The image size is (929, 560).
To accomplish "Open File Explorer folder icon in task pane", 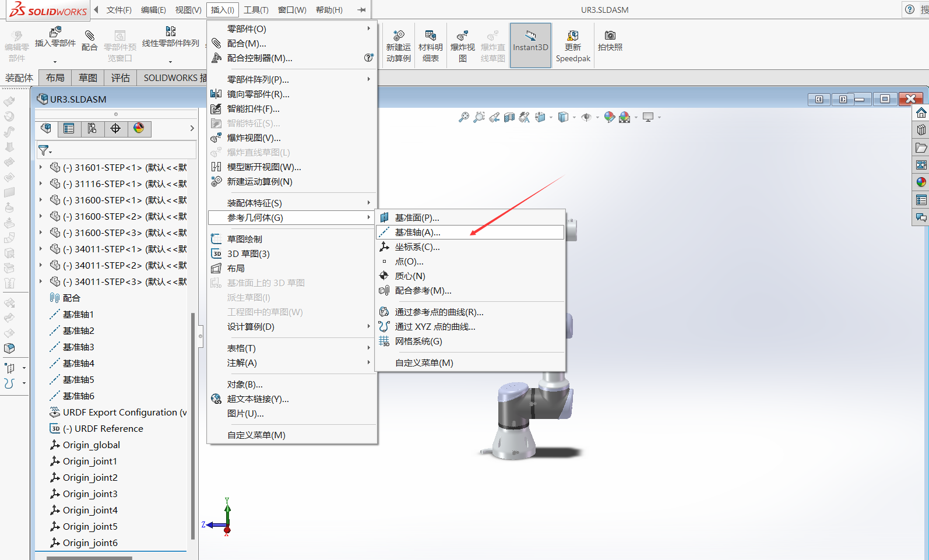I will (x=921, y=147).
